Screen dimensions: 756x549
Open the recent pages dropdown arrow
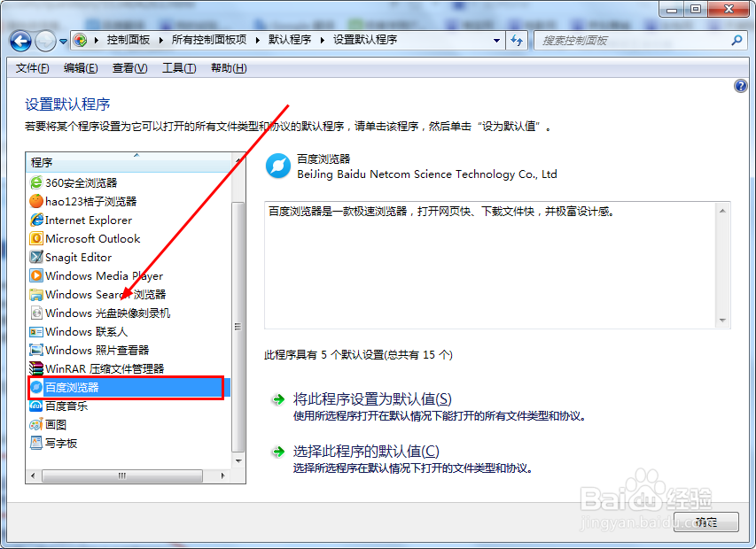pyautogui.click(x=63, y=42)
